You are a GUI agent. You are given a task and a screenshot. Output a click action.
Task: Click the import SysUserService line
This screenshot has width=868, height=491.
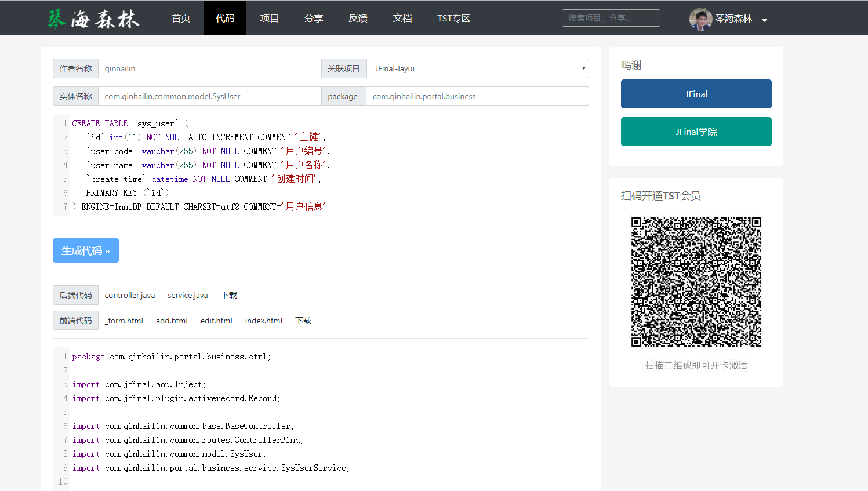coord(211,468)
